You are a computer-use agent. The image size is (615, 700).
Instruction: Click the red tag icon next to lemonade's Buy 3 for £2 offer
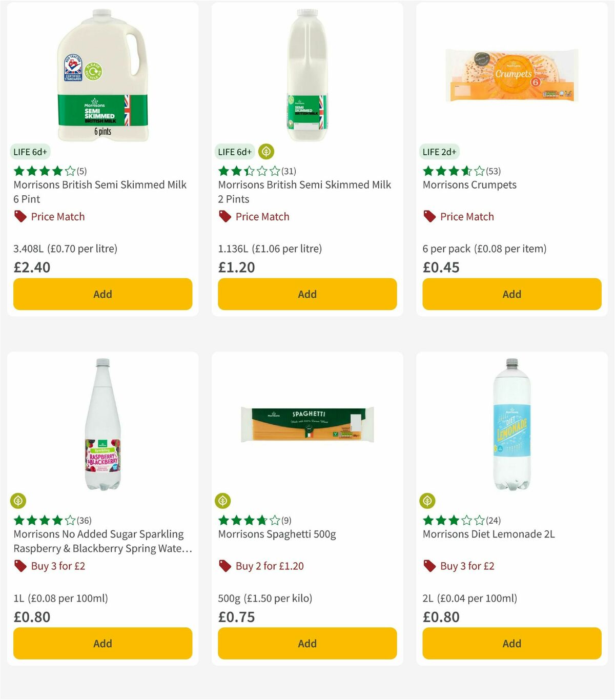coord(429,566)
